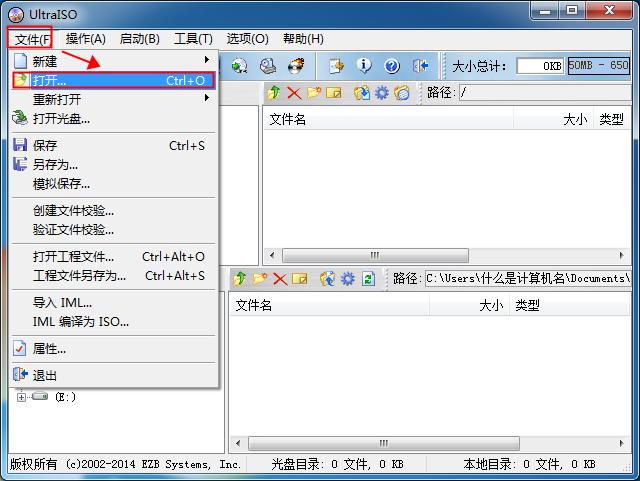Click 类型 column header in local pane
Screen dimensions: 640x481
570,305
